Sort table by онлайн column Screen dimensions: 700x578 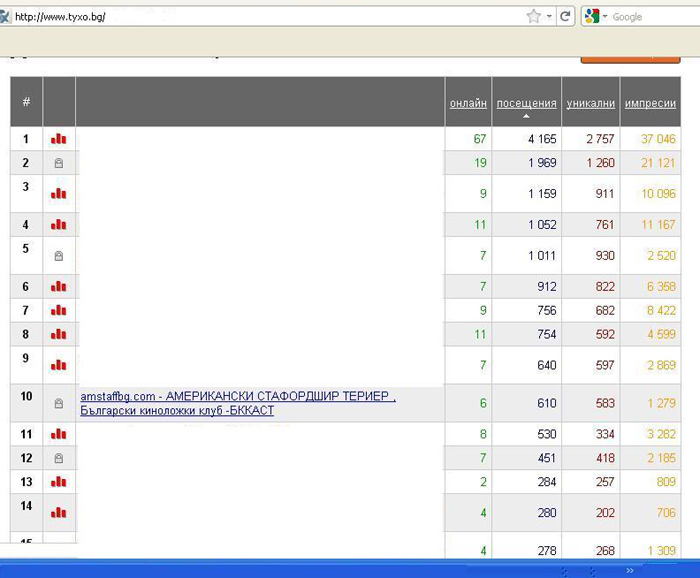click(468, 103)
